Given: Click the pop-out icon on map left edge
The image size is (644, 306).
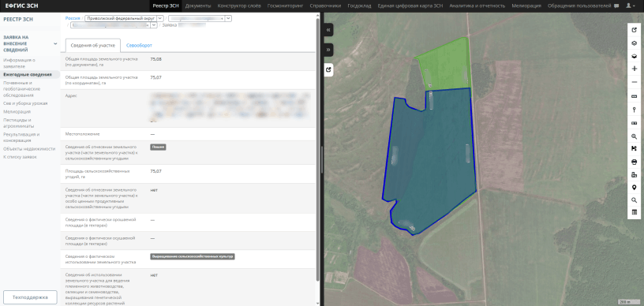Looking at the screenshot, I should (328, 69).
